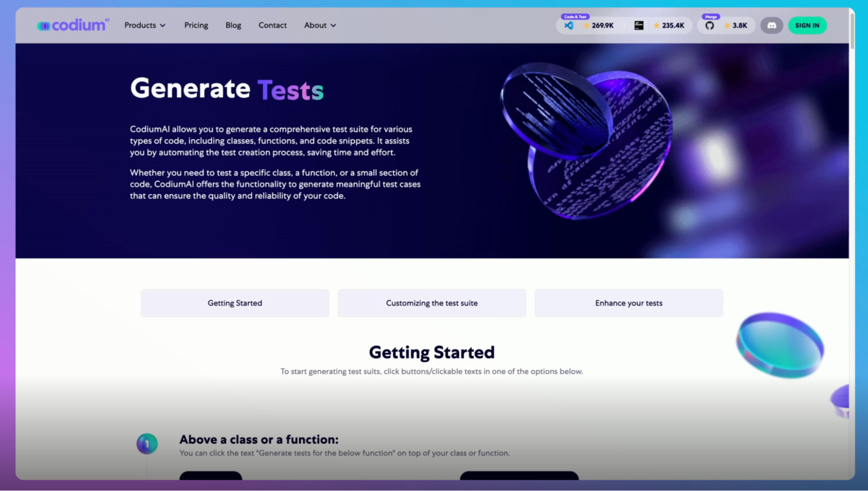
Task: Click the 235.4K rating count
Action: pyautogui.click(x=673, y=26)
